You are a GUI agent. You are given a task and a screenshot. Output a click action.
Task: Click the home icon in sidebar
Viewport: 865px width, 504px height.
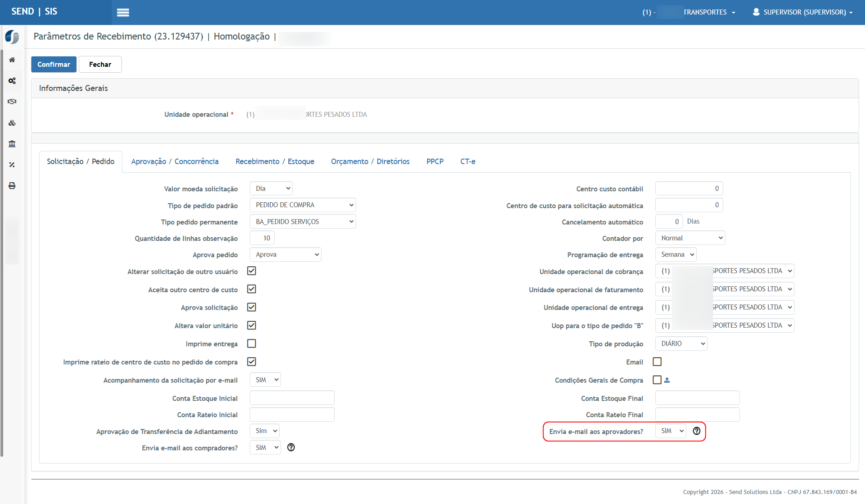pos(12,60)
